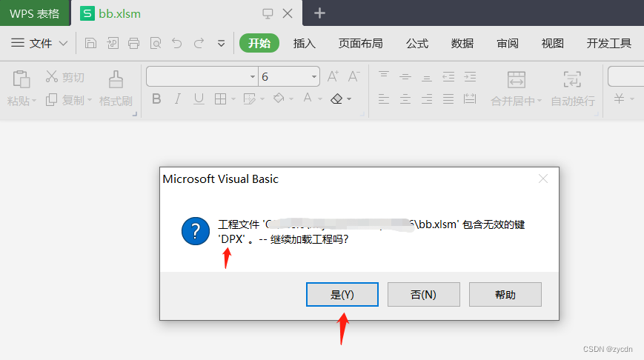Click the font size field showing 6
Screen dimensions: 644x360
coord(285,76)
